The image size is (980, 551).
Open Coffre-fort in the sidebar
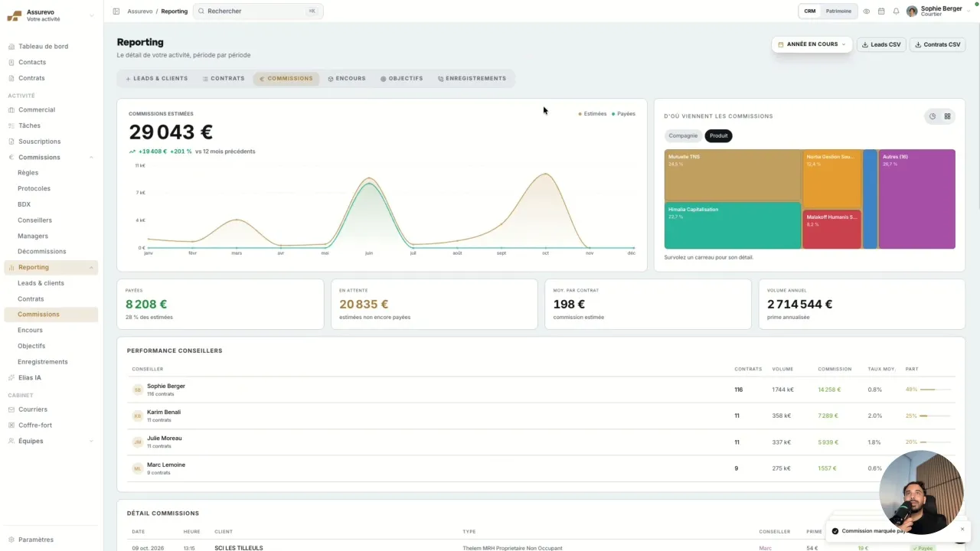coord(35,425)
